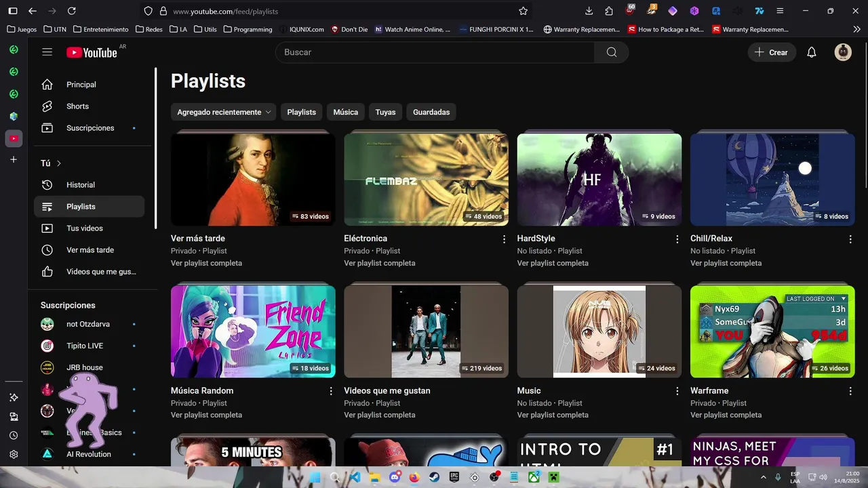Click the site security shield icon
Viewport: 868px width, 488px height.
[149, 11]
